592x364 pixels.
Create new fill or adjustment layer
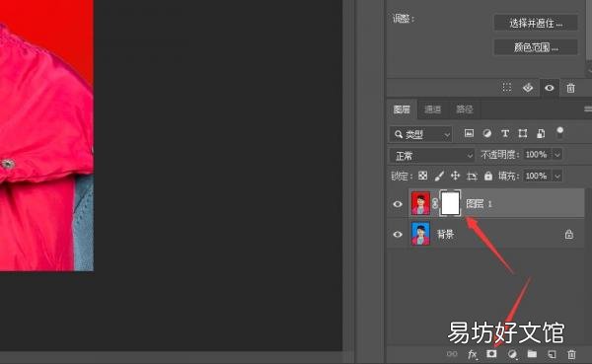512,354
